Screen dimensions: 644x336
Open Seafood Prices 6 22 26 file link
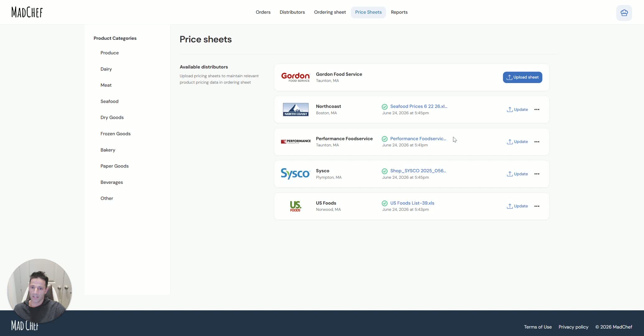coord(419,106)
